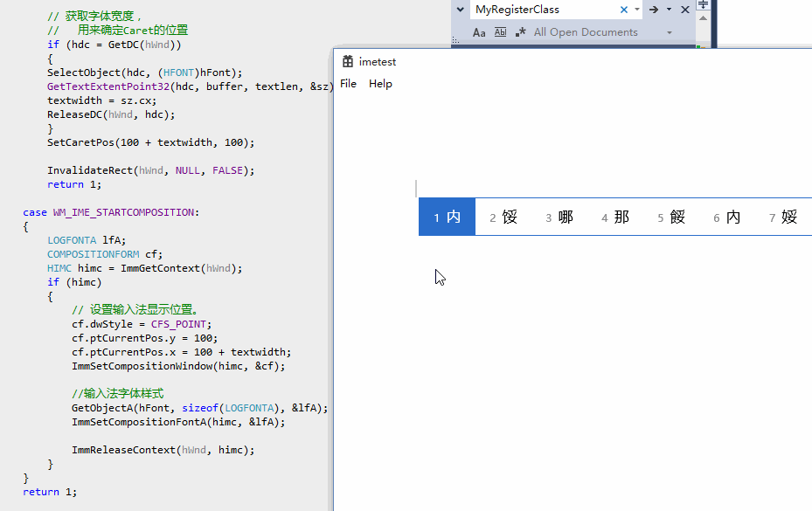Screen dimensions: 812x511
Task: Click SetCaretPos line in code
Action: [x=150, y=142]
